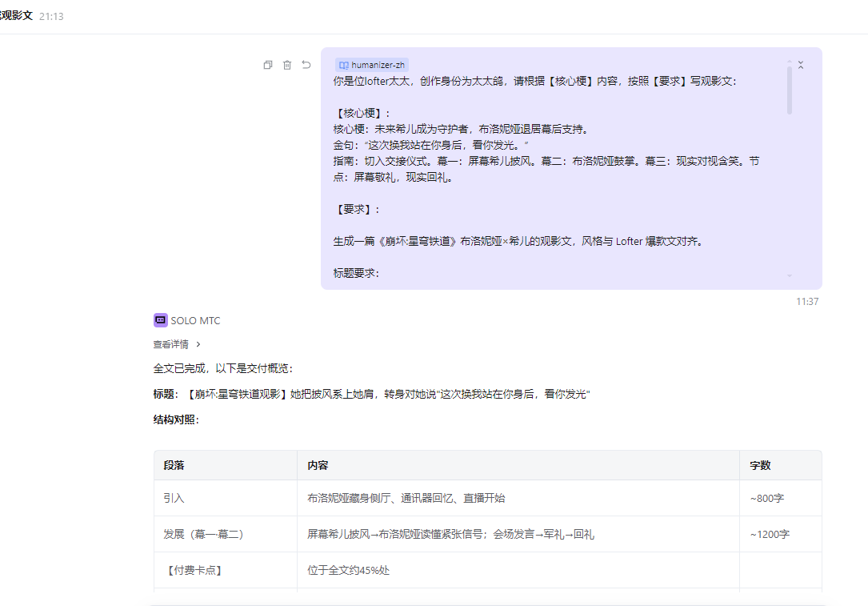The image size is (868, 606).
Task: Delete the user prompt message
Action: [287, 65]
